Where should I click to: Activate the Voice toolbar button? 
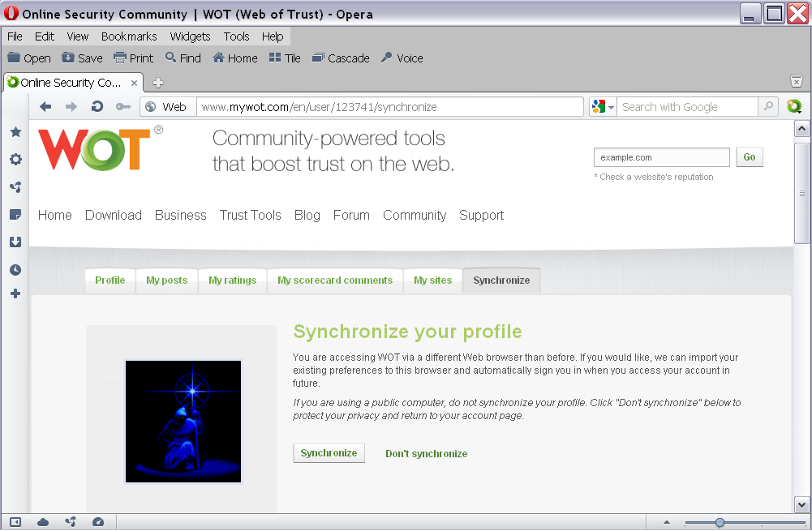(402, 58)
